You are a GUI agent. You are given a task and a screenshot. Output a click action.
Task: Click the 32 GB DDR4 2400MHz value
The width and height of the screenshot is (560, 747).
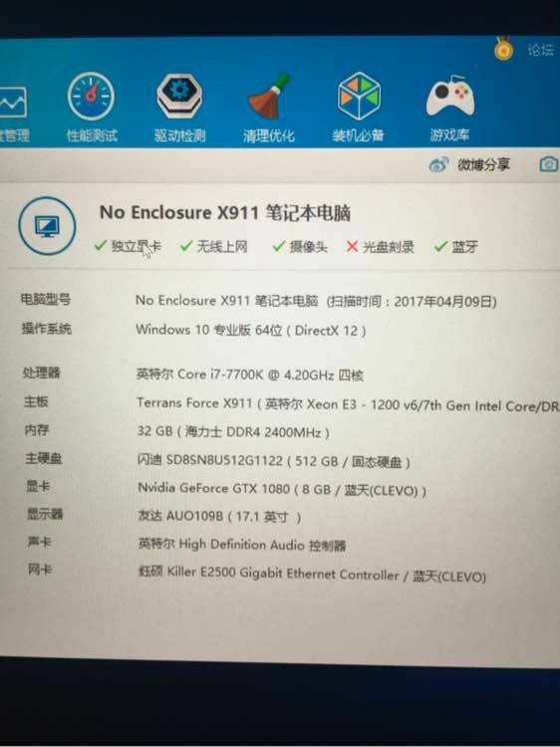click(233, 431)
